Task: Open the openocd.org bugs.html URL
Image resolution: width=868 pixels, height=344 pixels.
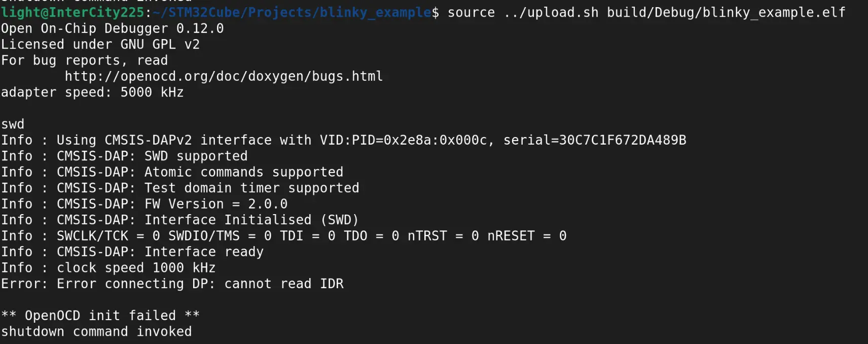Action: pyautogui.click(x=224, y=76)
